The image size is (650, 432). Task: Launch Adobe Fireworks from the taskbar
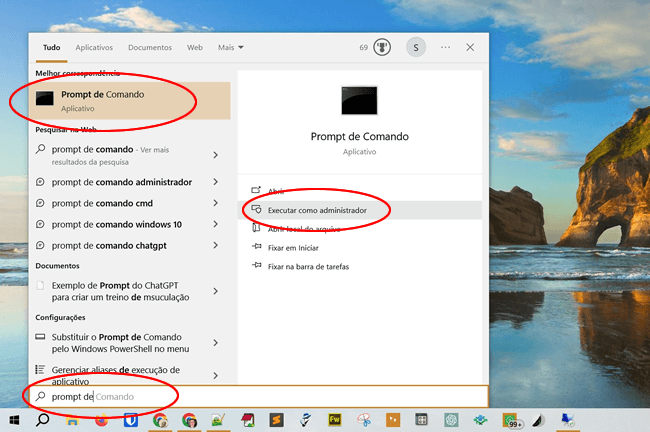click(333, 421)
